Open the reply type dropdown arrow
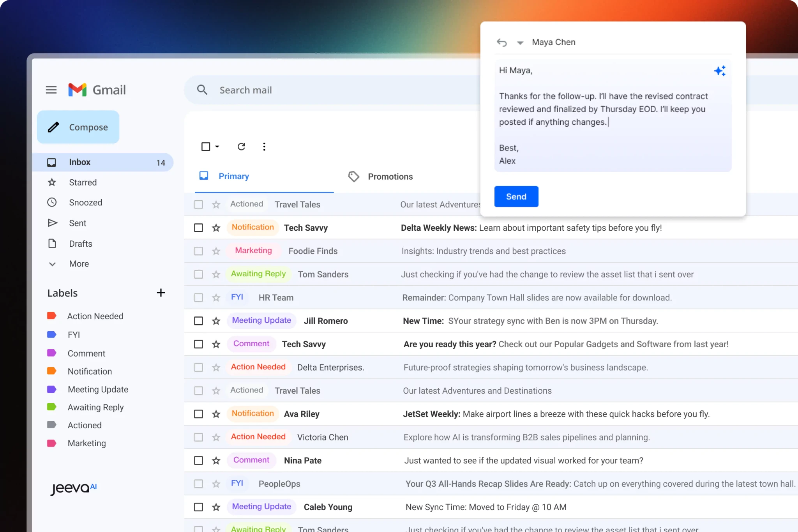The image size is (798, 532). tap(520, 43)
